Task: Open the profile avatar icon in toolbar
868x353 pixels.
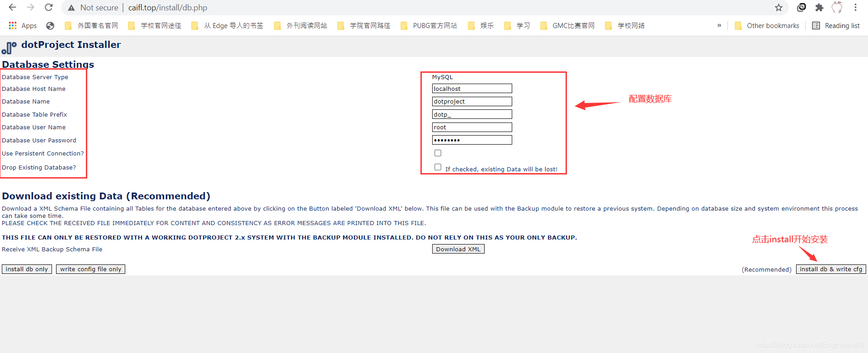Action: (x=837, y=8)
